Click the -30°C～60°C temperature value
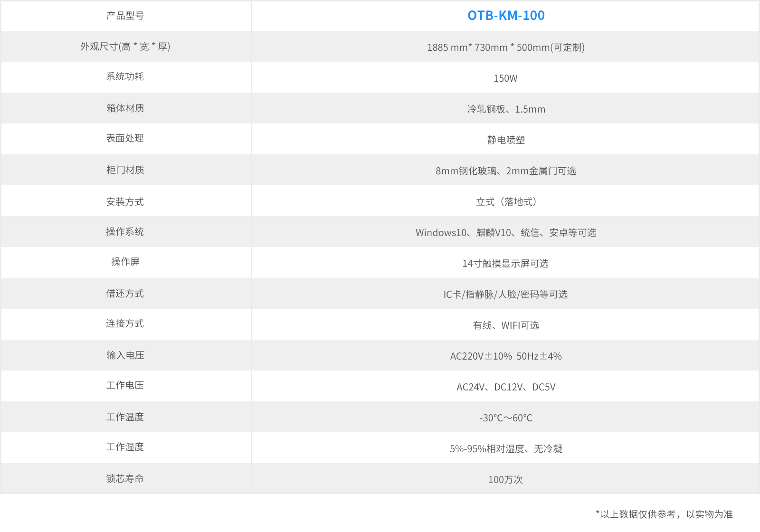Image resolution: width=760 pixels, height=532 pixels. coord(506,418)
